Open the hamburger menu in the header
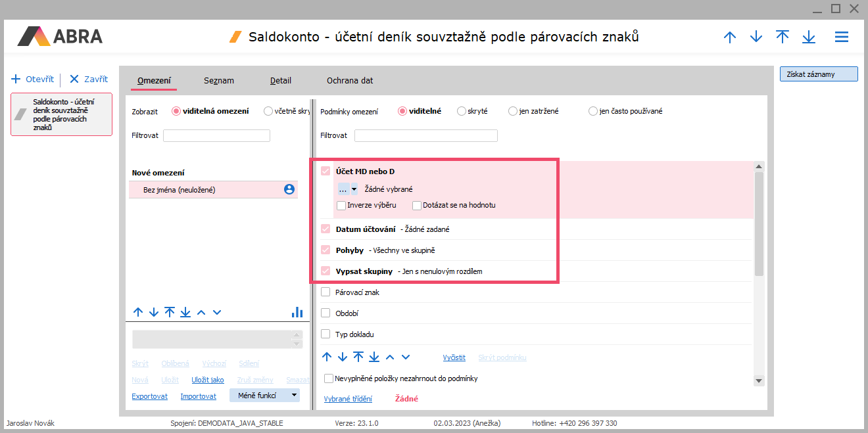 click(841, 37)
